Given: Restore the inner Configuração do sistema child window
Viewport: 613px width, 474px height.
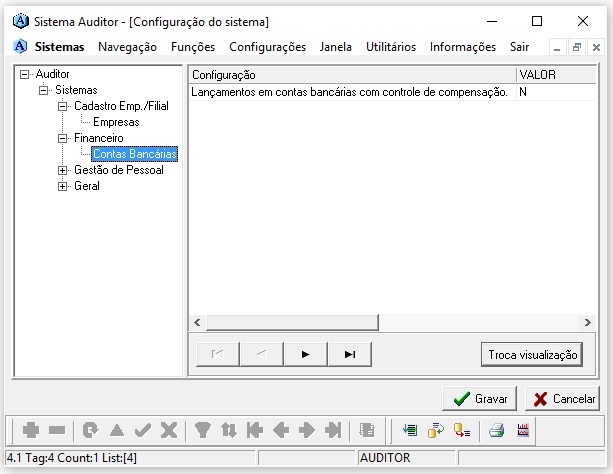Looking at the screenshot, I should [576, 48].
